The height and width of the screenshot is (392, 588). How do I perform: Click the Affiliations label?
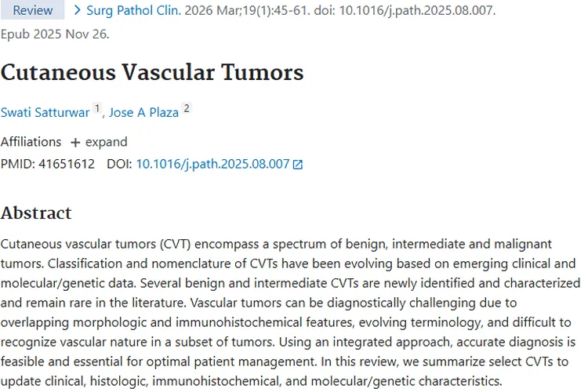pyautogui.click(x=31, y=142)
